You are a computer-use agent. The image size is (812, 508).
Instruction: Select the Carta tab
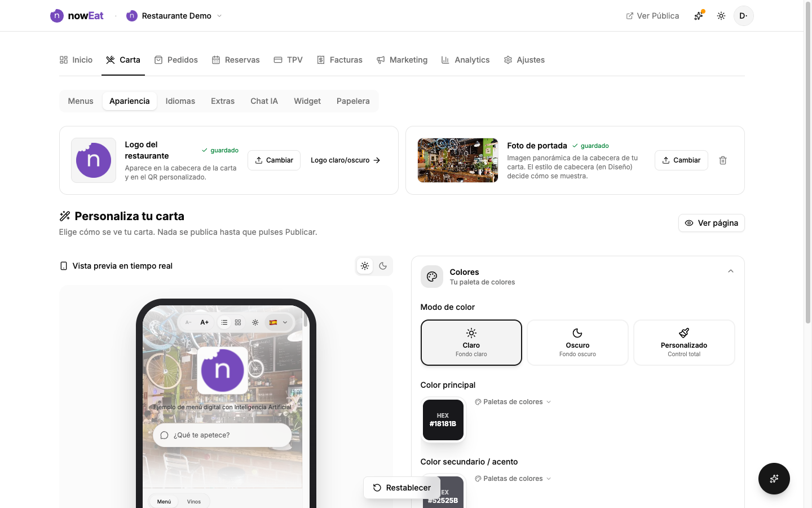click(x=123, y=60)
